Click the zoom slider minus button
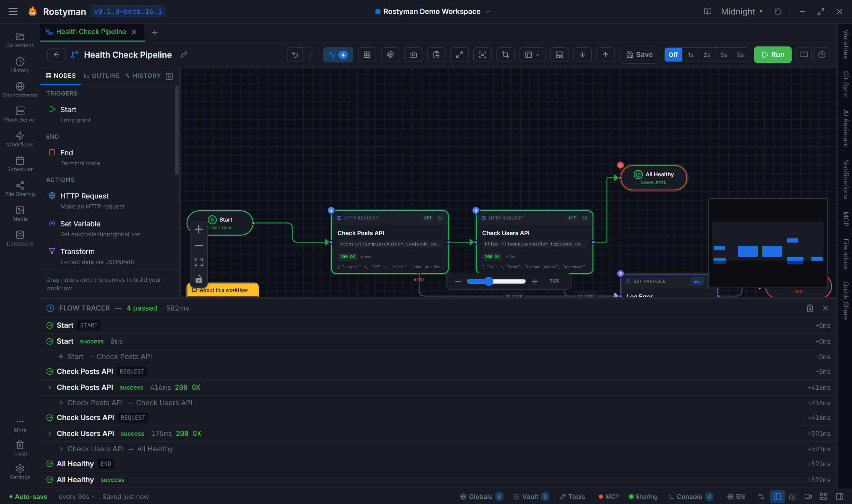This screenshot has width=852, height=504. click(x=458, y=281)
